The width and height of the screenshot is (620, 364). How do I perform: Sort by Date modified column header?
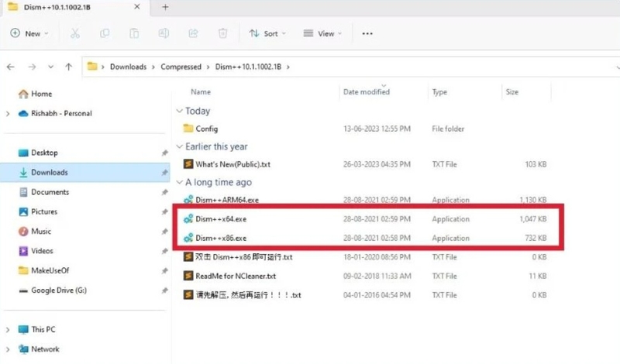366,91
